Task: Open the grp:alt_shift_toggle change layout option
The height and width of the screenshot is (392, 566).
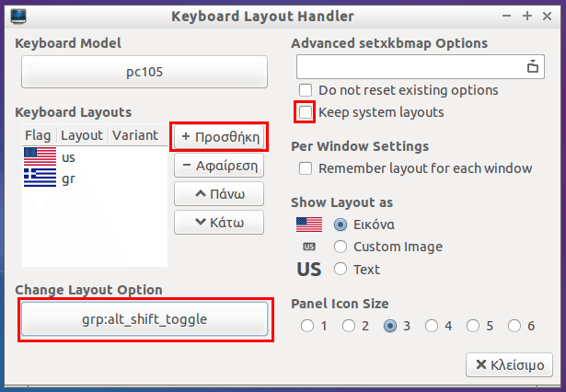Action: pos(144,319)
